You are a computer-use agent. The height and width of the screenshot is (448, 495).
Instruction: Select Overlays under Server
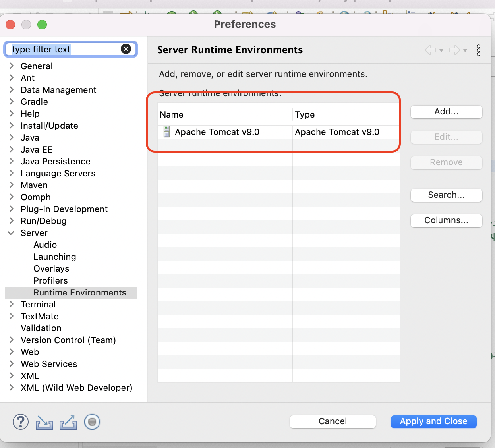pyautogui.click(x=51, y=268)
